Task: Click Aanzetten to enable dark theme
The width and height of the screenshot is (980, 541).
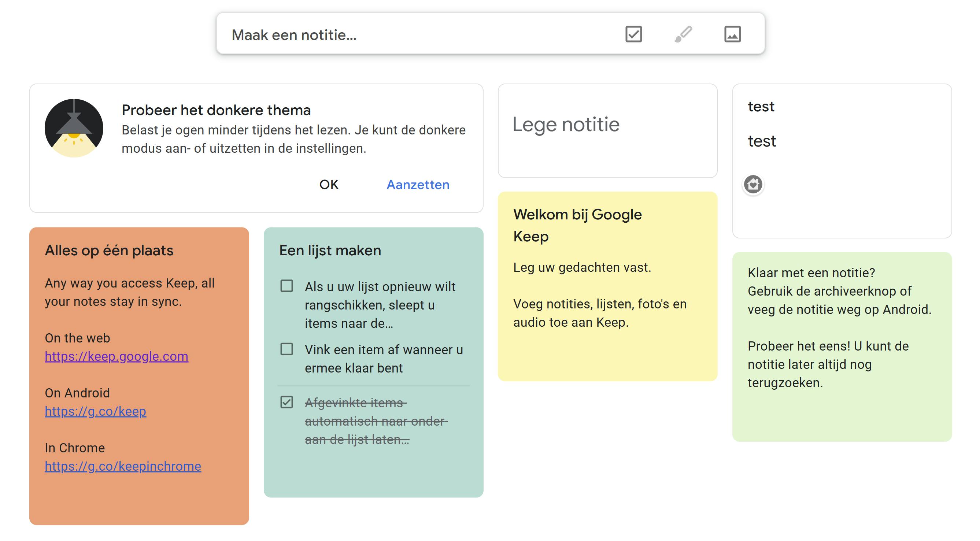Action: coord(418,185)
